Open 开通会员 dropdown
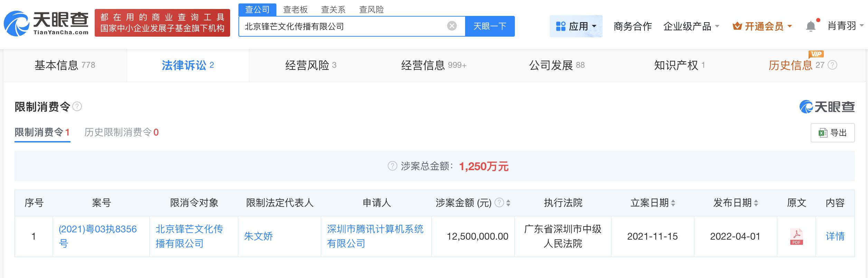Image resolution: width=868 pixels, height=278 pixels. (762, 26)
